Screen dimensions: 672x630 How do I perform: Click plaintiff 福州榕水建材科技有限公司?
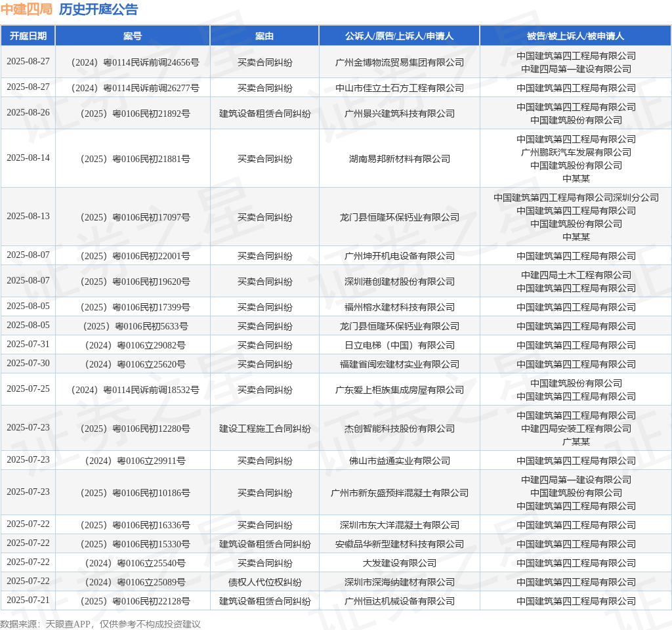[400, 308]
